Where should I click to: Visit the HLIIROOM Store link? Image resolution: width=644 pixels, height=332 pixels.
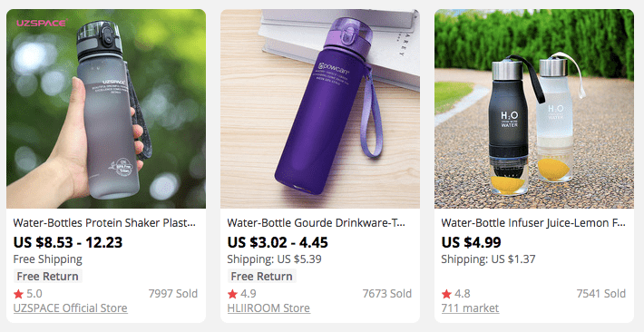268,308
